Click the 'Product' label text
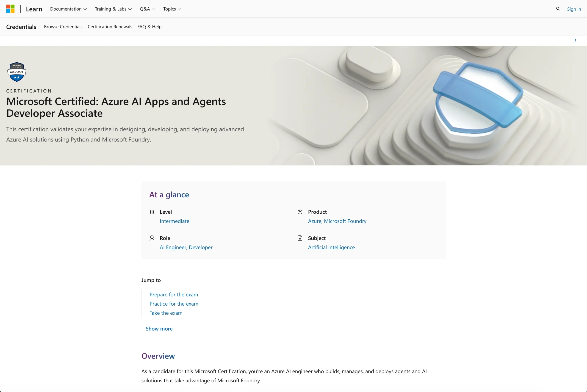Screen dimensions: 587x392 pyautogui.click(x=317, y=212)
